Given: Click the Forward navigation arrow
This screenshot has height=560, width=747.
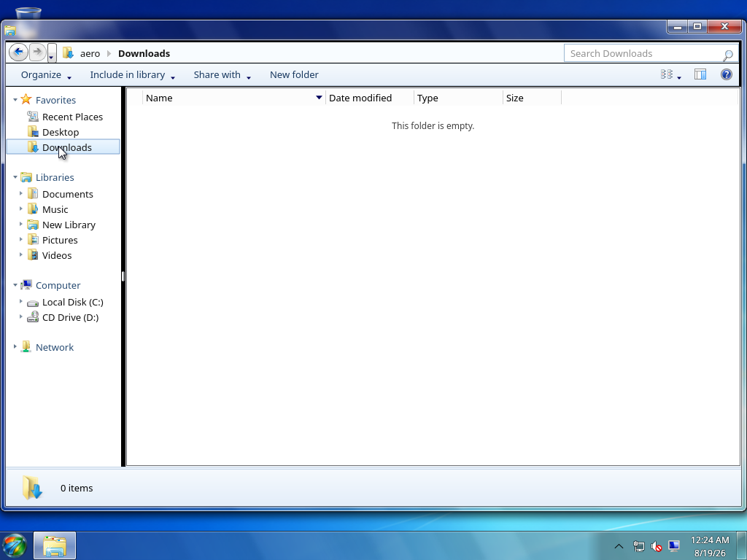Looking at the screenshot, I should pos(38,52).
